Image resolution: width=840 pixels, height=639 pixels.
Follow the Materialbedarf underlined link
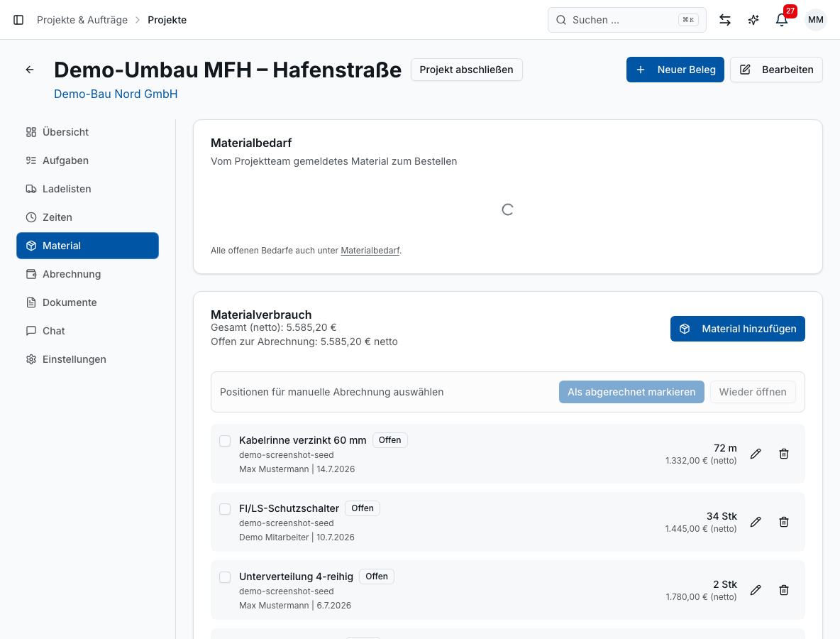pyautogui.click(x=370, y=251)
